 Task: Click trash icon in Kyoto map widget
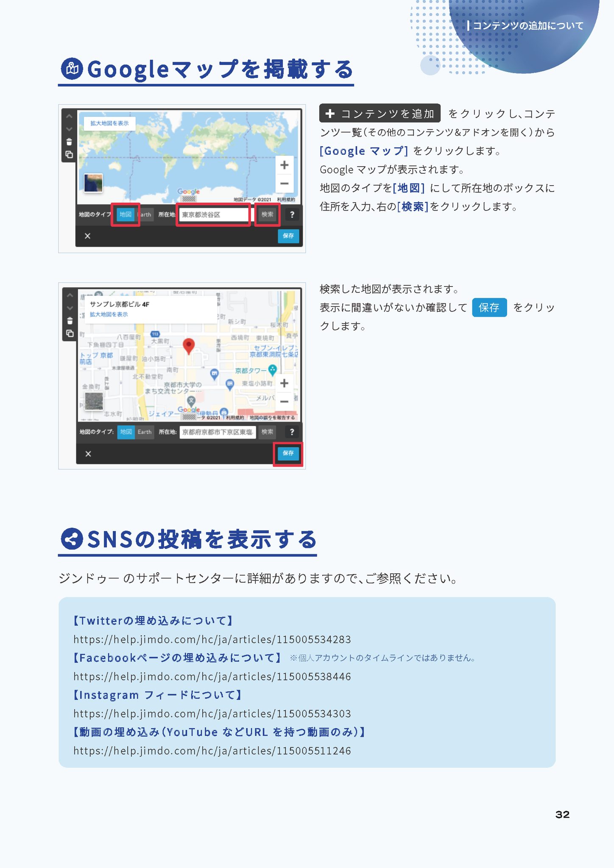tap(70, 321)
